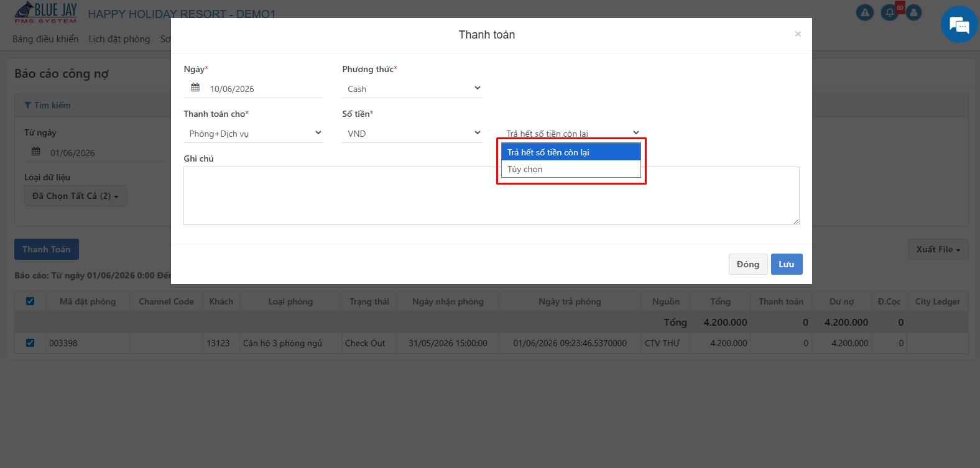
Task: Toggle the select-all checkbox in table header
Action: click(x=30, y=301)
